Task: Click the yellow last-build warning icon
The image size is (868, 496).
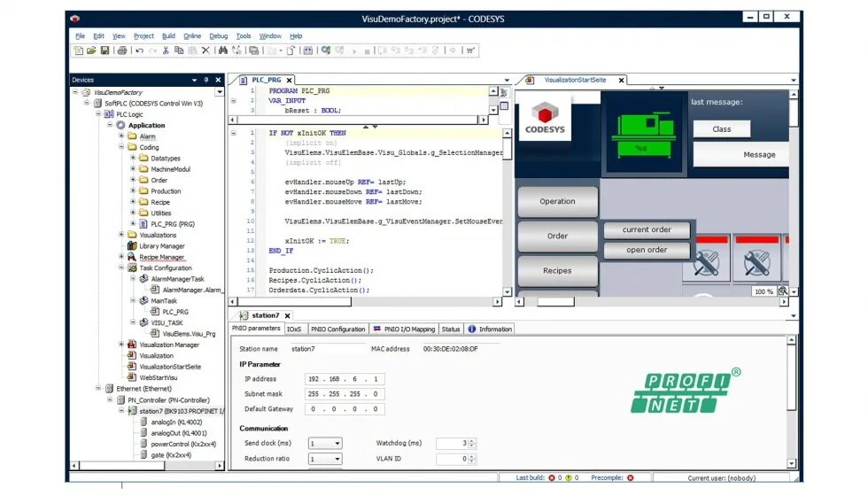Action: pos(568,477)
